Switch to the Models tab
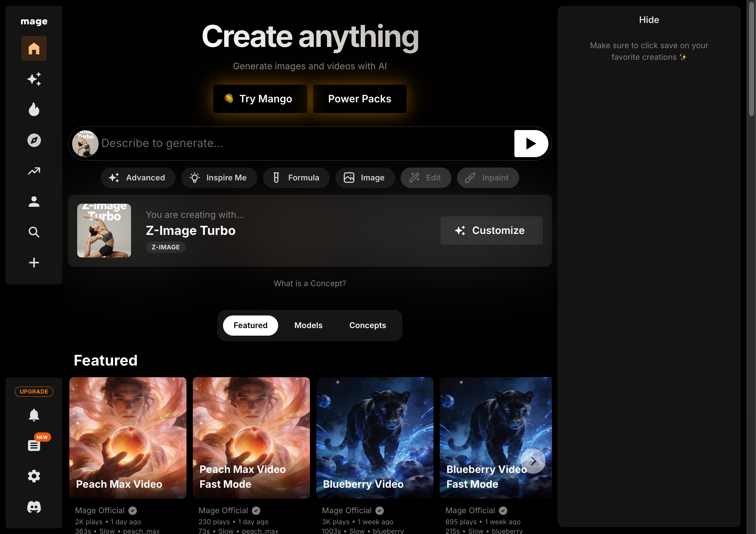 click(308, 325)
